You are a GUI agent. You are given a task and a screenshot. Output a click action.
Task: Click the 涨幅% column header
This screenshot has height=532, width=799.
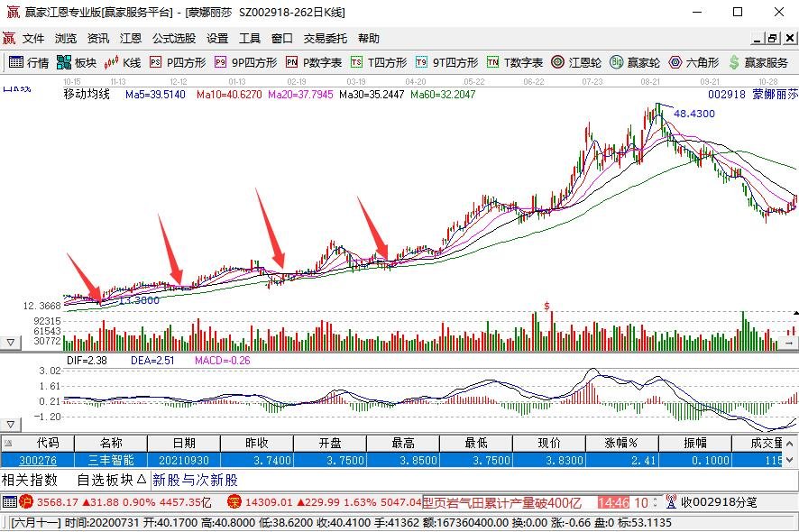[621, 444]
